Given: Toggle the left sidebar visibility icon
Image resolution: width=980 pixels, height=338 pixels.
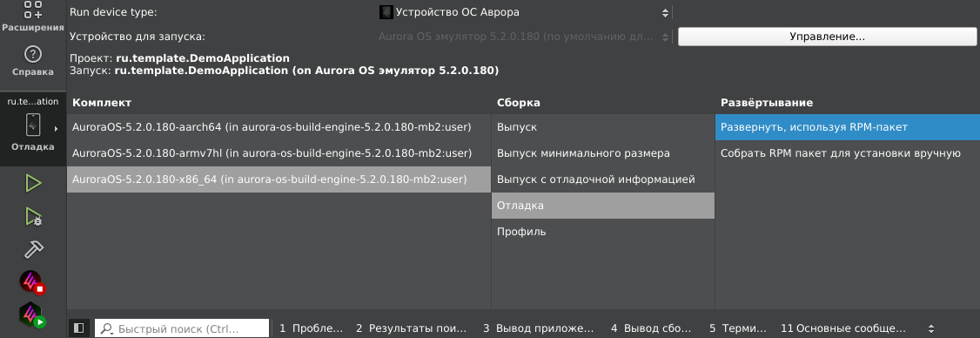Looking at the screenshot, I should click(x=78, y=328).
